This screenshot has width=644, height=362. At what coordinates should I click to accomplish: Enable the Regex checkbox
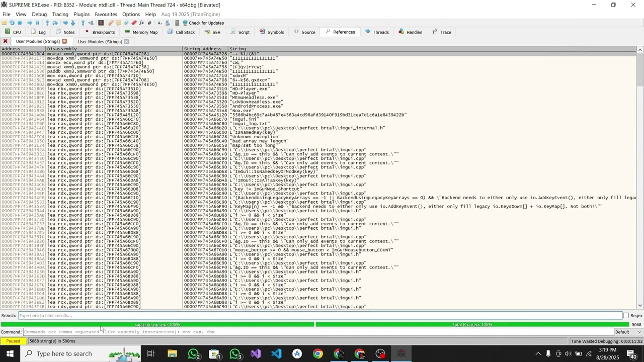click(626, 316)
